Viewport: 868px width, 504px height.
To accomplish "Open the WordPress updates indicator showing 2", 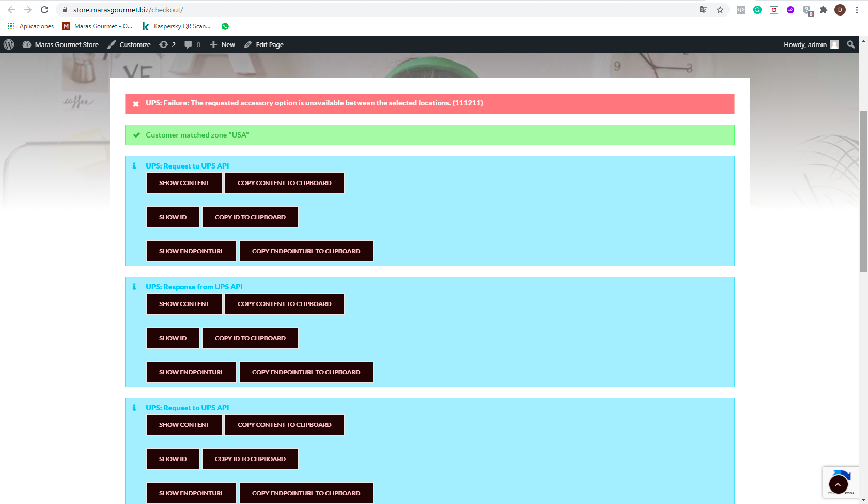I will coord(167,44).
